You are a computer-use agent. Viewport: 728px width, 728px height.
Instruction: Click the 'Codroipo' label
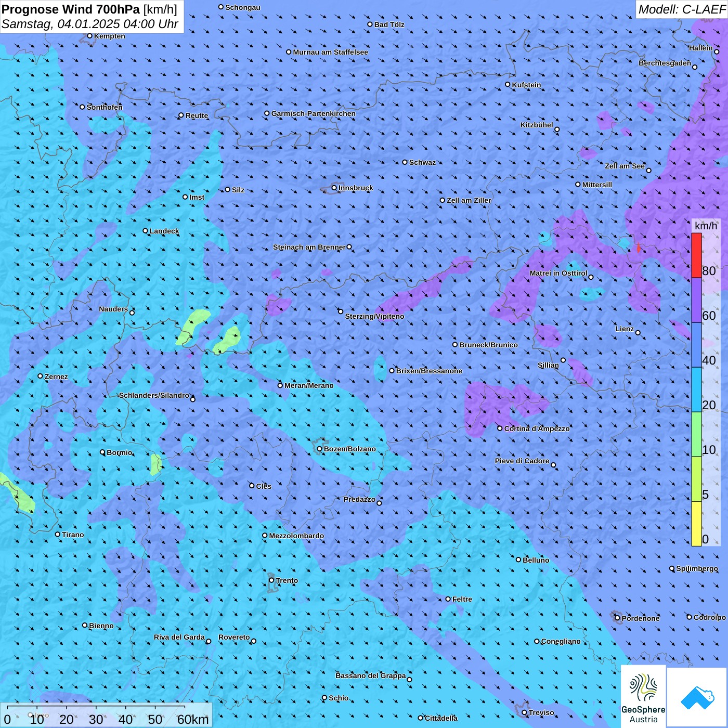[x=710, y=617]
